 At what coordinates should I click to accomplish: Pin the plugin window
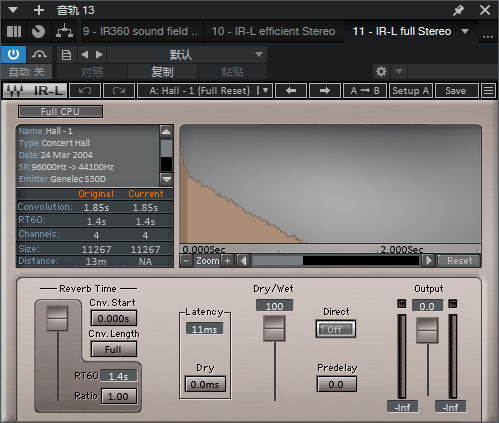459,10
